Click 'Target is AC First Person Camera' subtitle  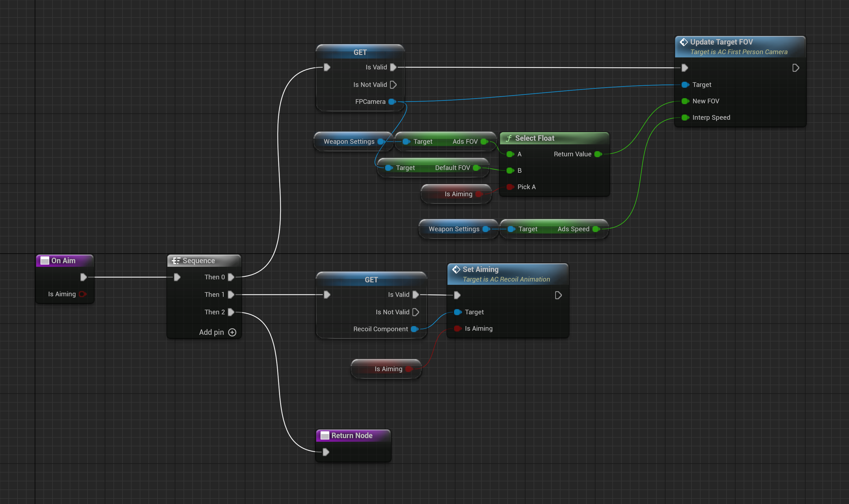[x=739, y=52]
